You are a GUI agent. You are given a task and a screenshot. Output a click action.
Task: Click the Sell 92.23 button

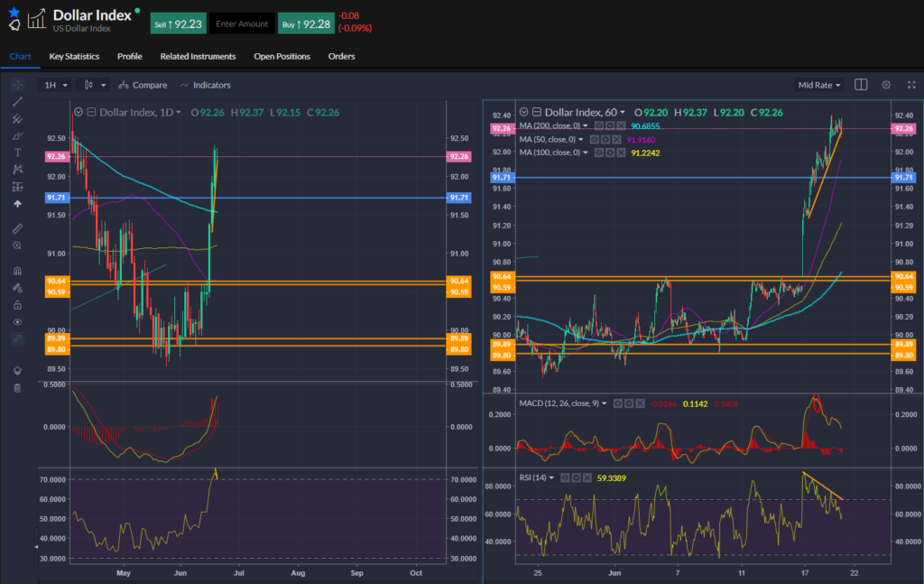[x=178, y=23]
